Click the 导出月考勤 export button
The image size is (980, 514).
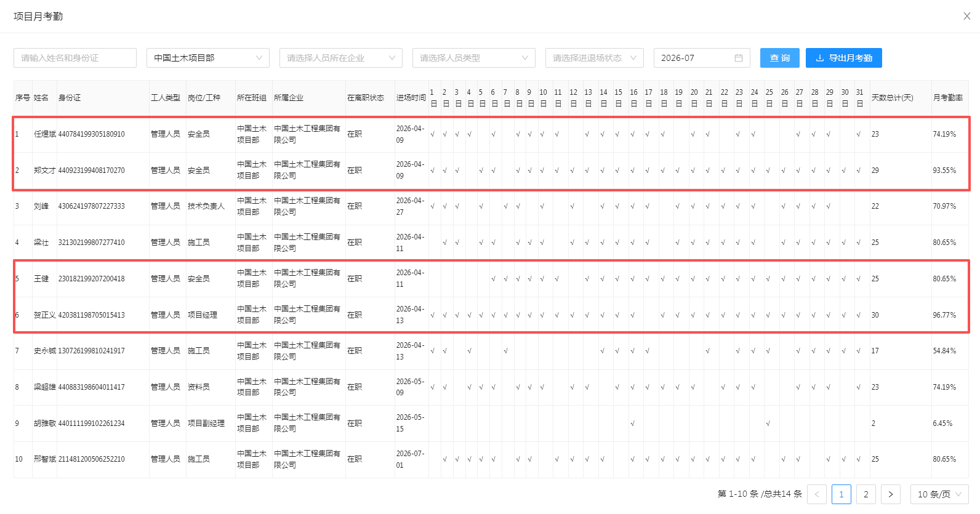(x=844, y=58)
